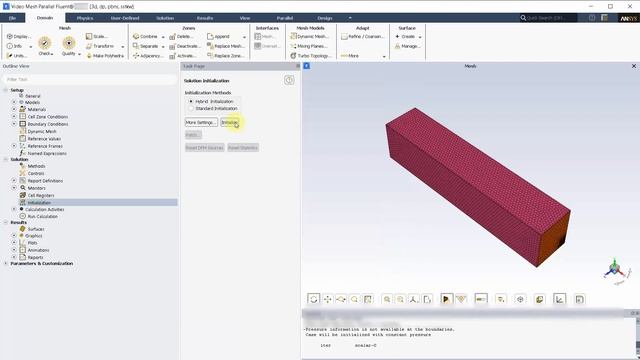
Task: Expand the Materials tree node
Action: pos(14,109)
